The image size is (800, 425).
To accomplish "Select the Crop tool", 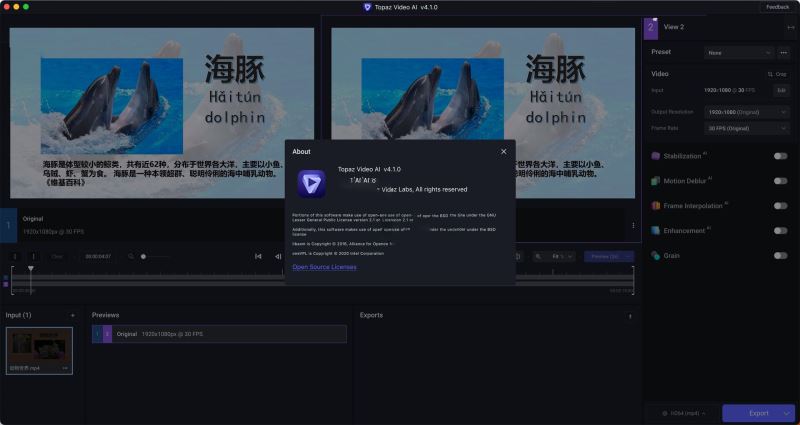I will click(x=777, y=74).
